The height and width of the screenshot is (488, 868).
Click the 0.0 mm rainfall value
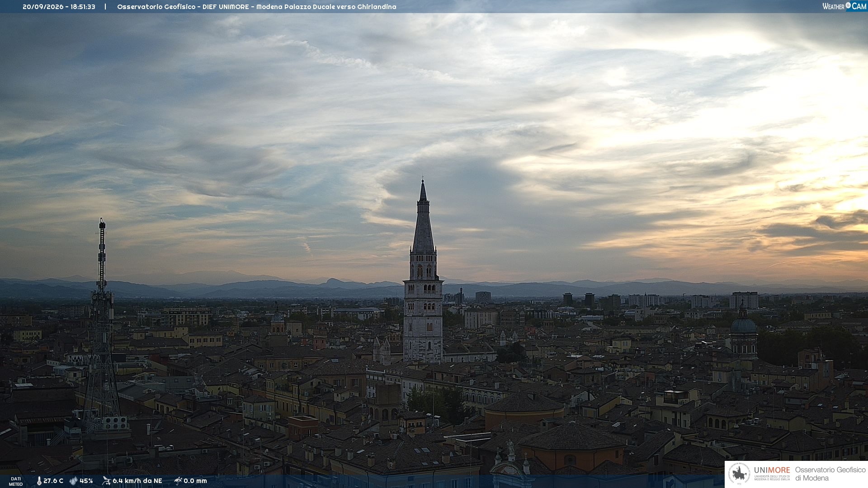coord(195,481)
